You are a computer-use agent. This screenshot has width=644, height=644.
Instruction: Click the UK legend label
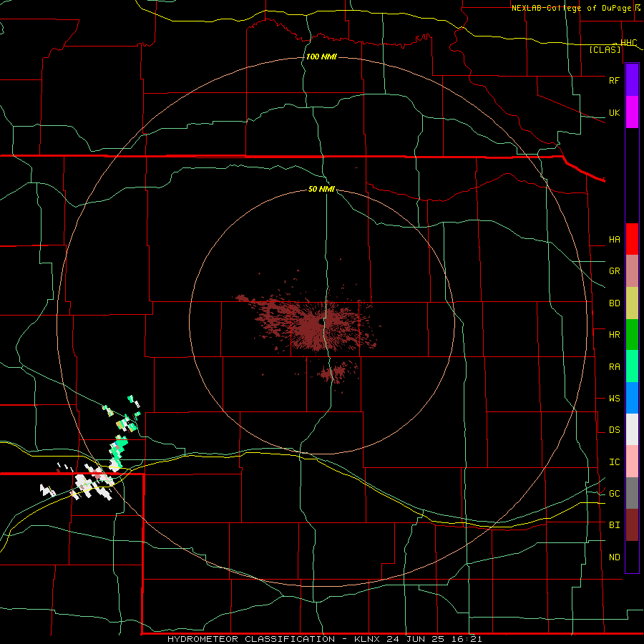614,112
